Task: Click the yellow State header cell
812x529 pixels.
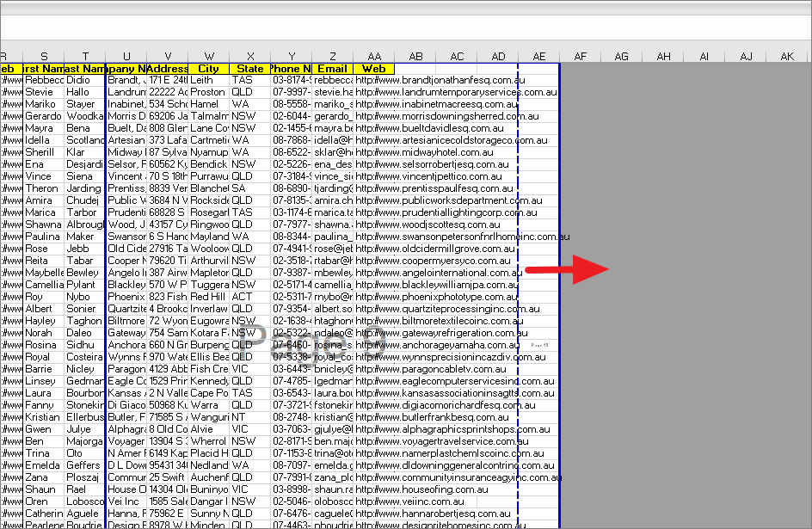Action: click(x=252, y=68)
